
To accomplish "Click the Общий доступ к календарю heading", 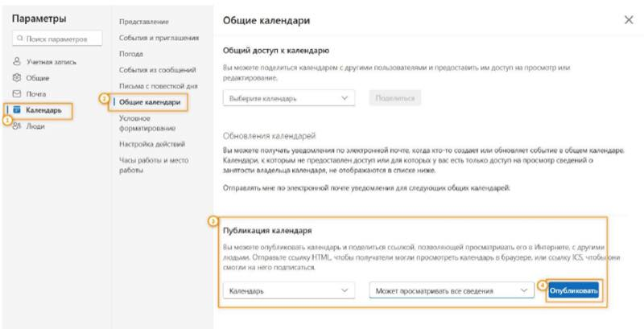I will 276,51.
